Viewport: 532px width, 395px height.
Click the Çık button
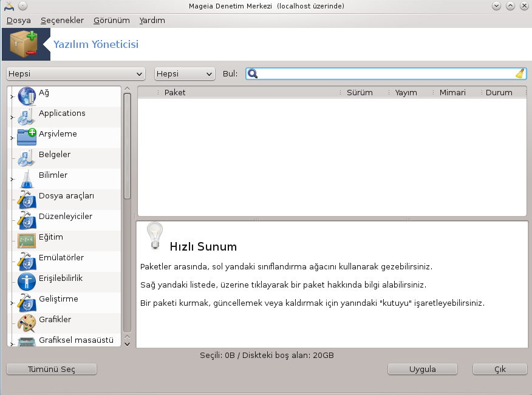click(x=500, y=369)
